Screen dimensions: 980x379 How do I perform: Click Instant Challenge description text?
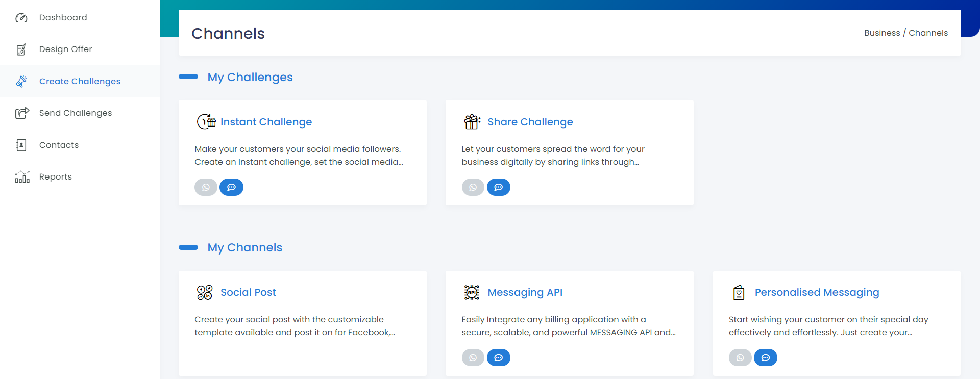tap(299, 156)
